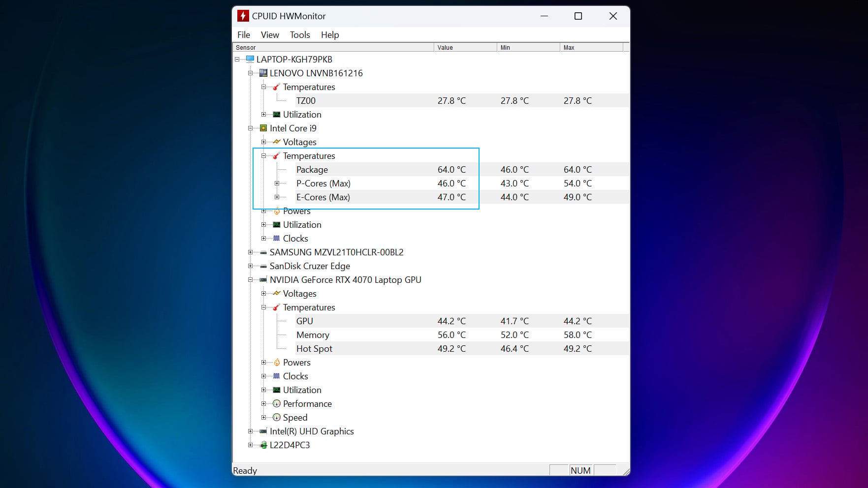Image resolution: width=868 pixels, height=488 pixels.
Task: Click the Intel Core i9 chip icon
Action: [x=263, y=128]
